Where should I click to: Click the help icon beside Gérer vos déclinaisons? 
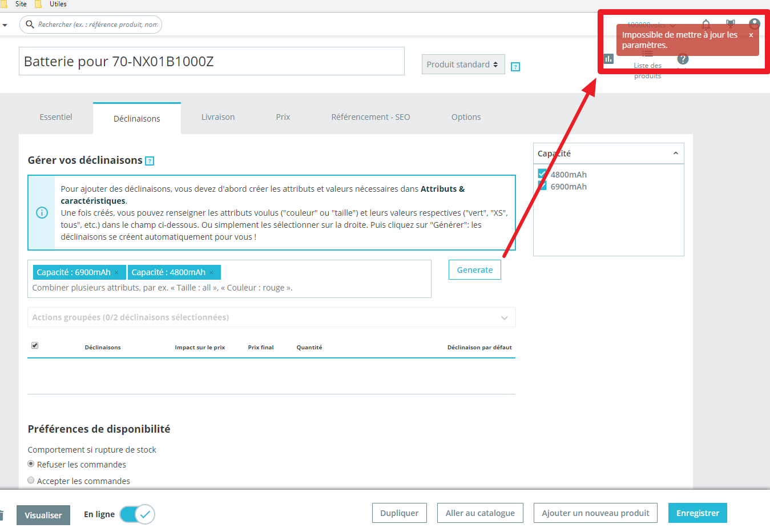pos(150,161)
